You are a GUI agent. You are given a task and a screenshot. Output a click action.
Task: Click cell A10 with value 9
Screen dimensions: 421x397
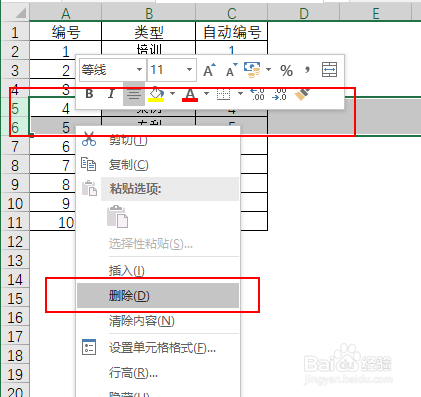click(x=53, y=203)
